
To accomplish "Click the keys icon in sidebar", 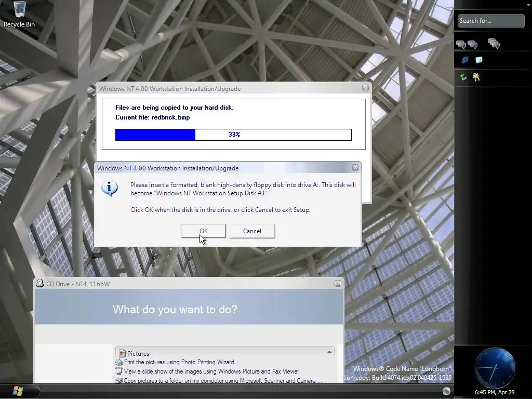I will click(476, 77).
